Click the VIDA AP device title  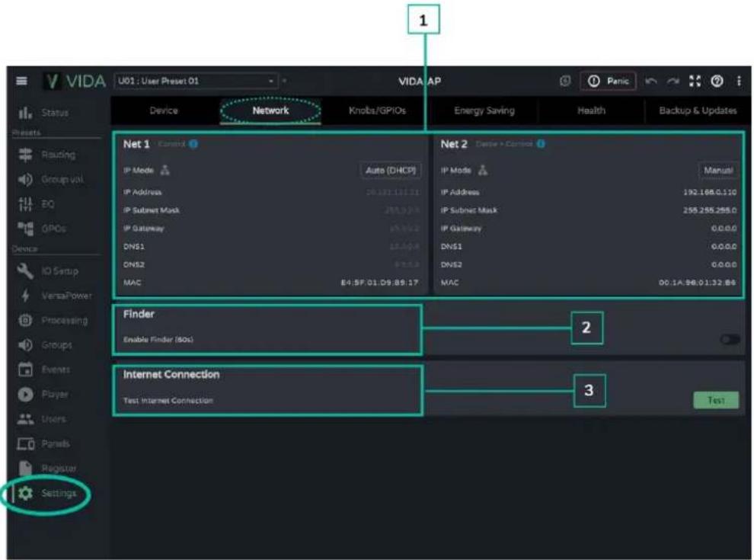tap(420, 82)
